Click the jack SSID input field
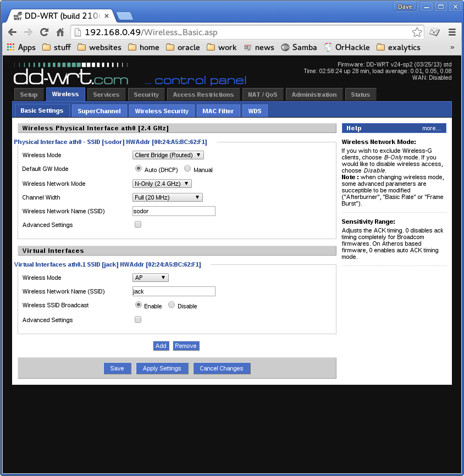Viewport: 464px width, 476px height. tap(174, 291)
